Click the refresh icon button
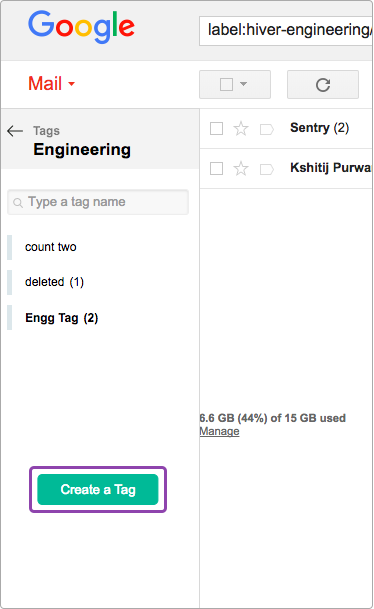 [x=323, y=85]
